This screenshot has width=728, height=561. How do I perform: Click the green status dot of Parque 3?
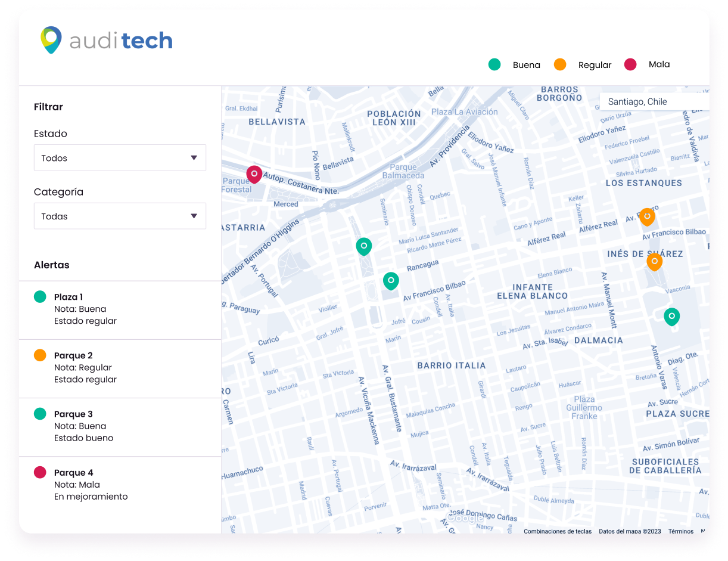[40, 413]
